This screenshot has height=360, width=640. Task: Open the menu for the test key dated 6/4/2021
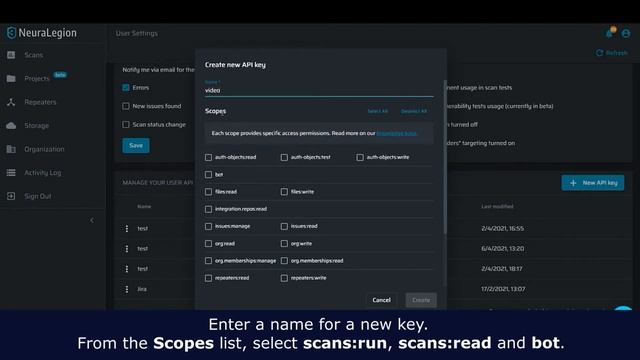(x=127, y=249)
